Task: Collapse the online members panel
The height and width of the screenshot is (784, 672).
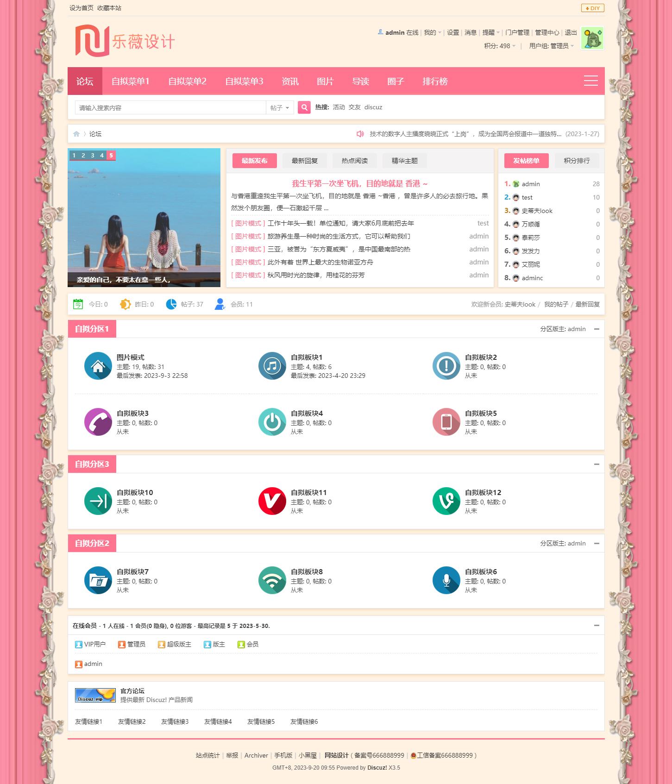Action: [x=597, y=626]
